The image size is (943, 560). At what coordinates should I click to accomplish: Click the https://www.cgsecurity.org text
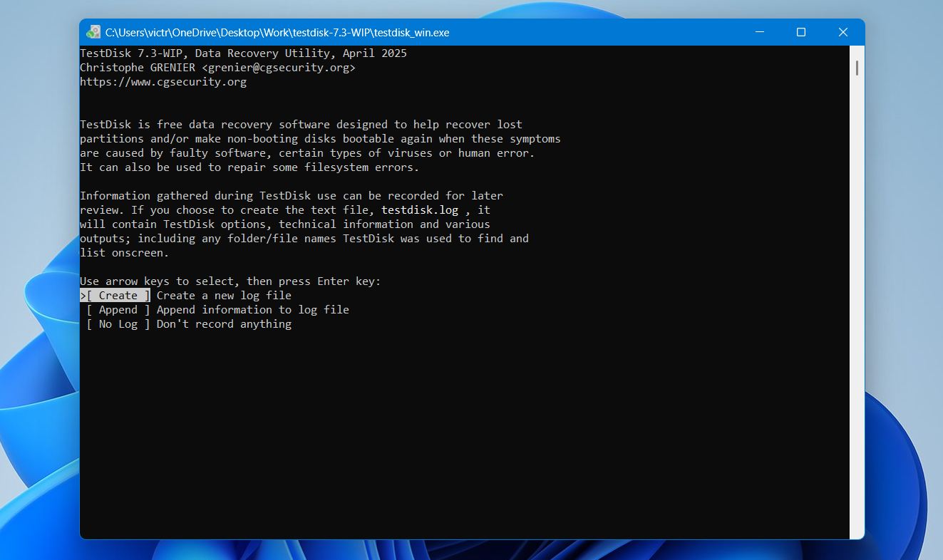163,82
